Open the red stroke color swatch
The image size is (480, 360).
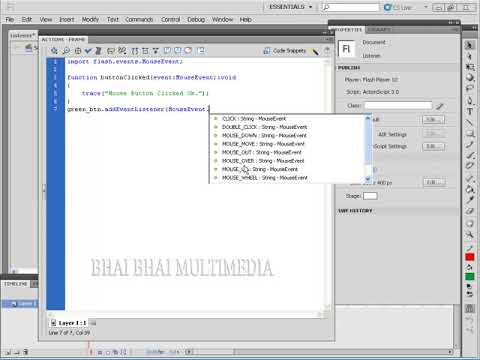pyautogui.click(x=470, y=257)
